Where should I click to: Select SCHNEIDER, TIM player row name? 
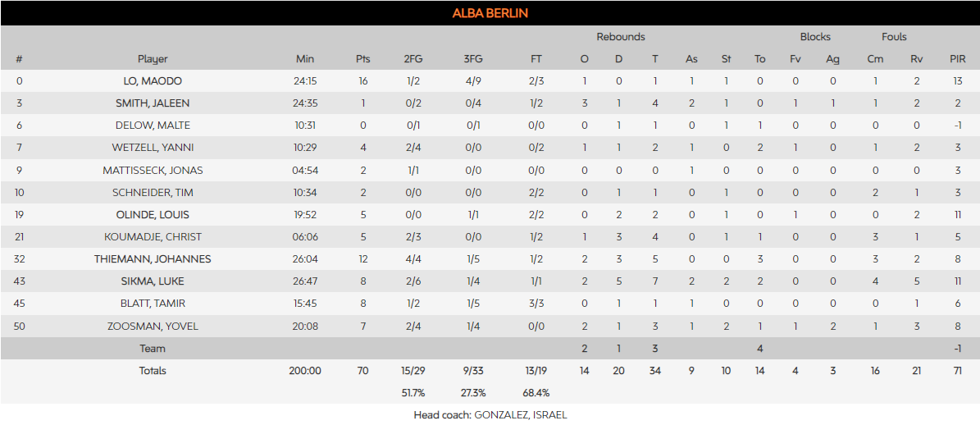(153, 193)
